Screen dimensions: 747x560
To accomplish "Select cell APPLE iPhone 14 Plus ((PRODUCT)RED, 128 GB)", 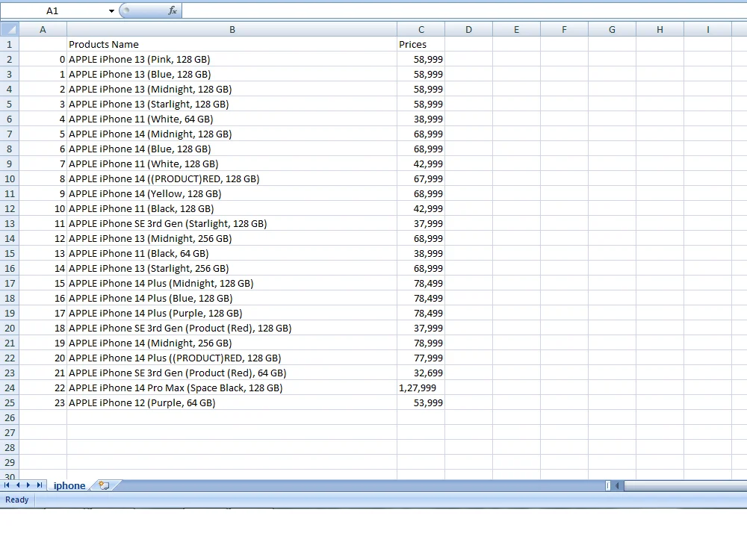I will [x=232, y=358].
